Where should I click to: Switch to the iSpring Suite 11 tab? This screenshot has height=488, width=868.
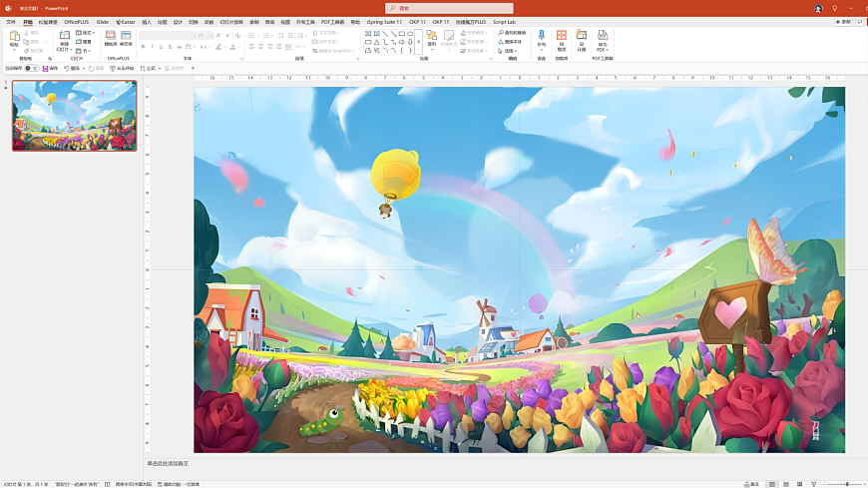click(x=384, y=22)
